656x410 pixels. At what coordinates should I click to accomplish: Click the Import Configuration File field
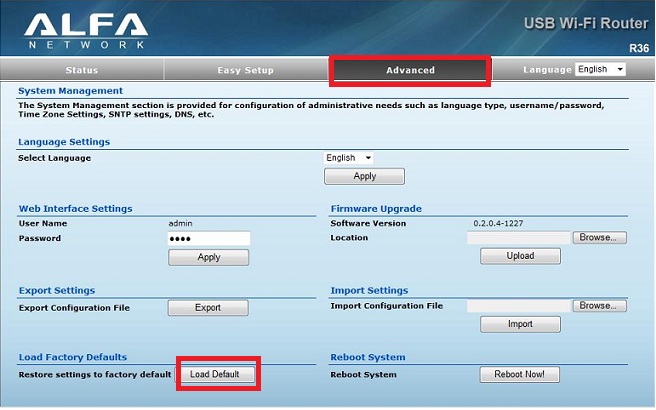[518, 306]
